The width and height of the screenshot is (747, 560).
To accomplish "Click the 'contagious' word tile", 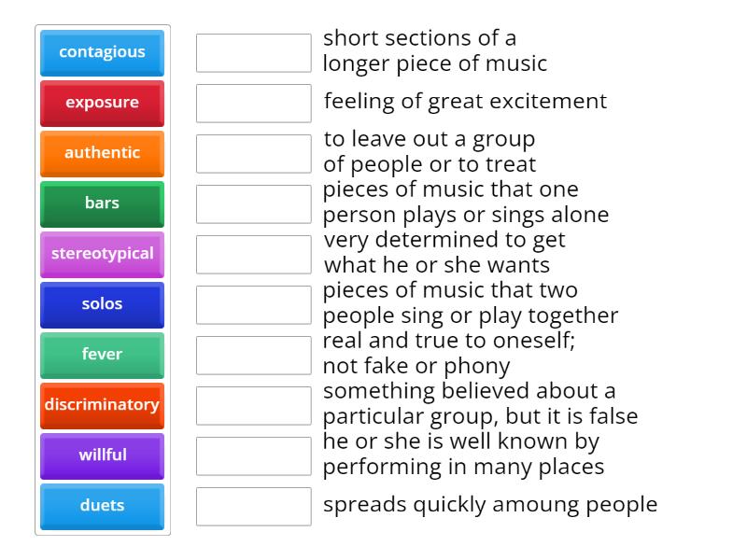I will click(102, 52).
